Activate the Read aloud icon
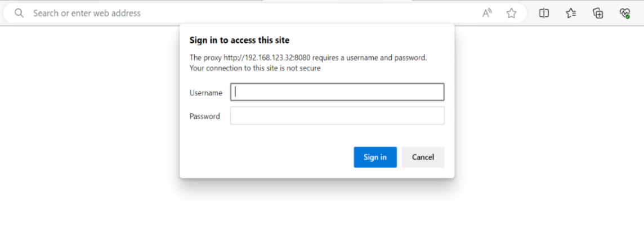Screen dimensions: 644x252 (x=487, y=13)
